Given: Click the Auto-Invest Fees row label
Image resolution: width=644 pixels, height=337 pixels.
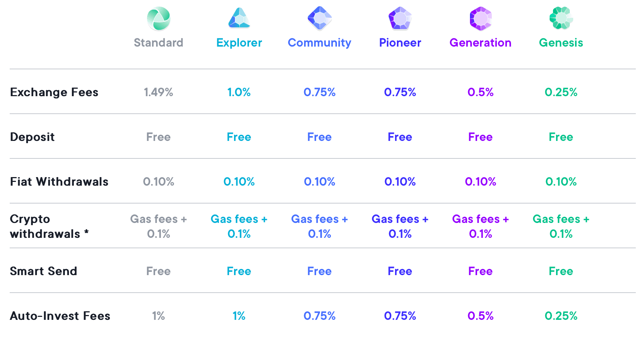Looking at the screenshot, I should (x=60, y=316).
